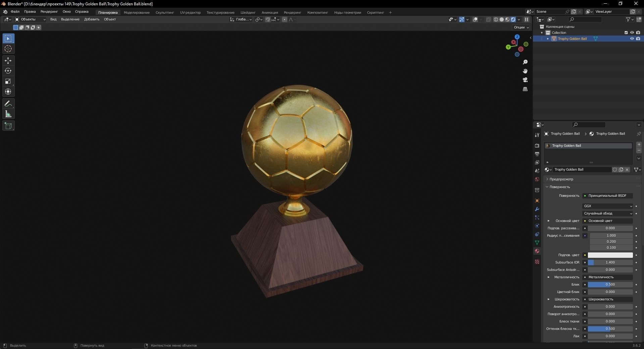The image size is (644, 349).
Task: Select the Annotate pencil tool
Action: 8,104
